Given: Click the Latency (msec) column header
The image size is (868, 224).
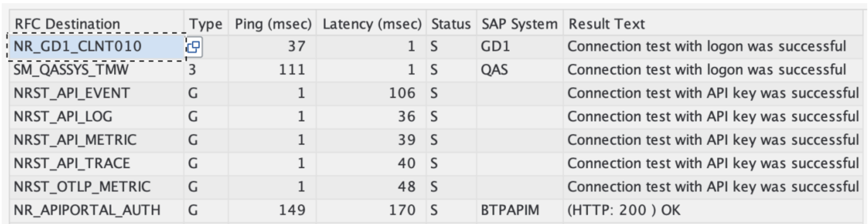Looking at the screenshot, I should point(370,23).
